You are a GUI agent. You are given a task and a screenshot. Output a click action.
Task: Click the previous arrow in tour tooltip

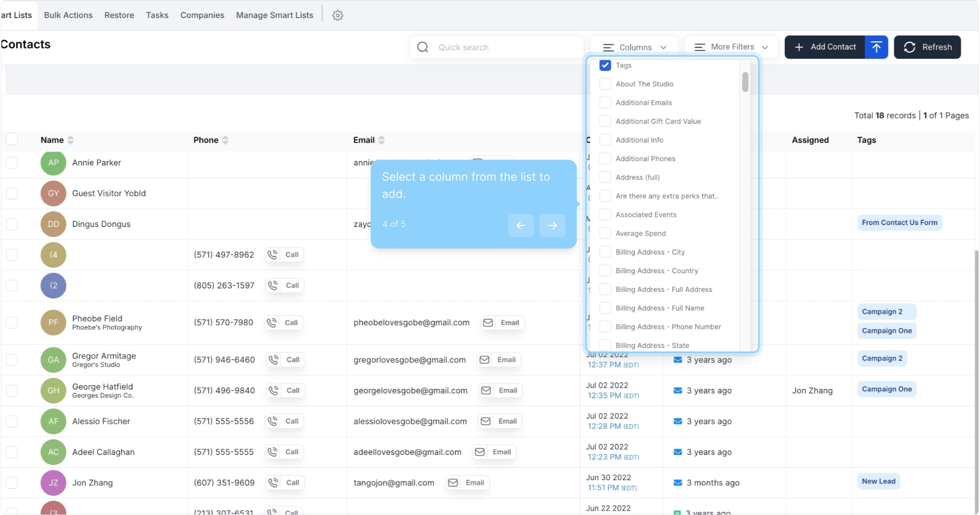click(521, 226)
